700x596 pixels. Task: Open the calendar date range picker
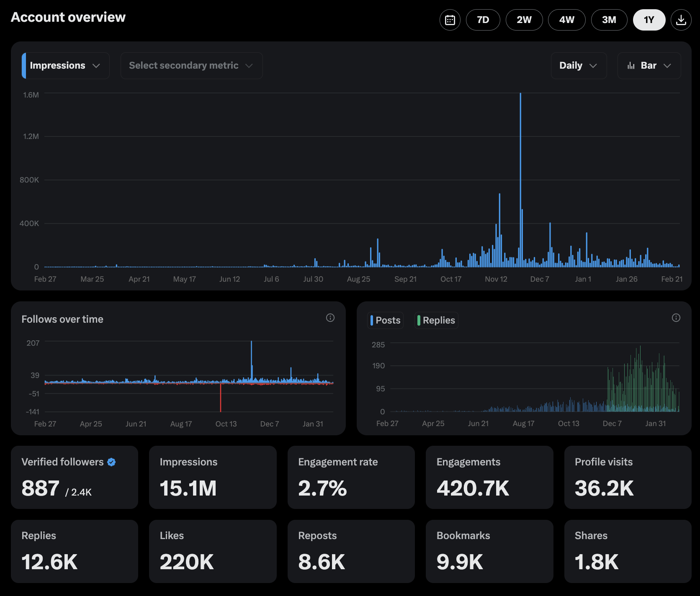tap(450, 20)
